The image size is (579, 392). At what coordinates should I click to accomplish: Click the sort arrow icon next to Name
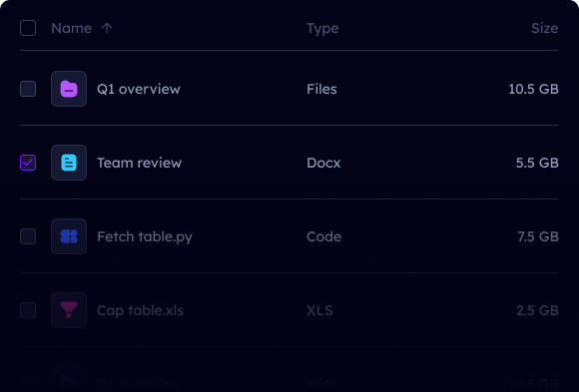coord(107,28)
